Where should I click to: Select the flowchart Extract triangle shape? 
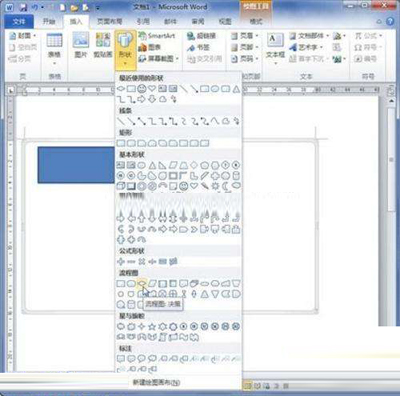(205, 294)
